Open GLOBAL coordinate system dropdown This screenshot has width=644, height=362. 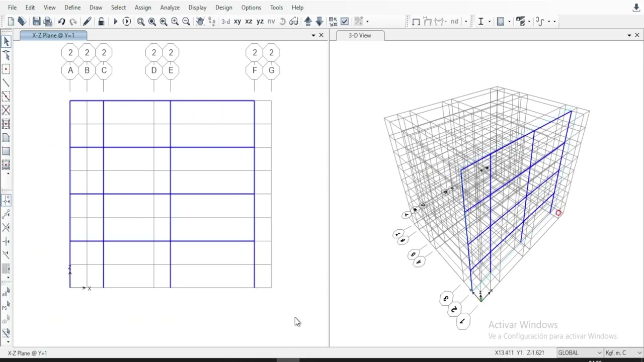click(x=580, y=353)
